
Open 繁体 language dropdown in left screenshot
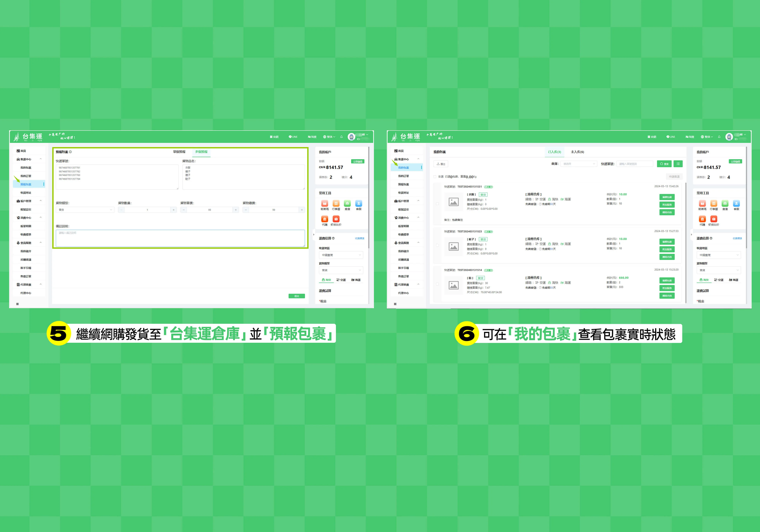point(329,137)
